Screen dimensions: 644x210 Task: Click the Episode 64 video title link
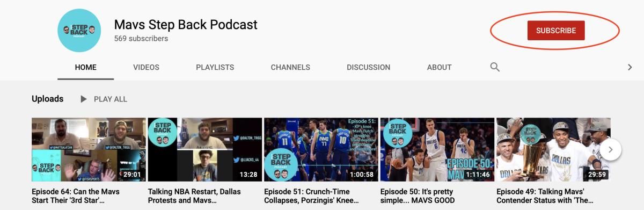[x=76, y=196]
